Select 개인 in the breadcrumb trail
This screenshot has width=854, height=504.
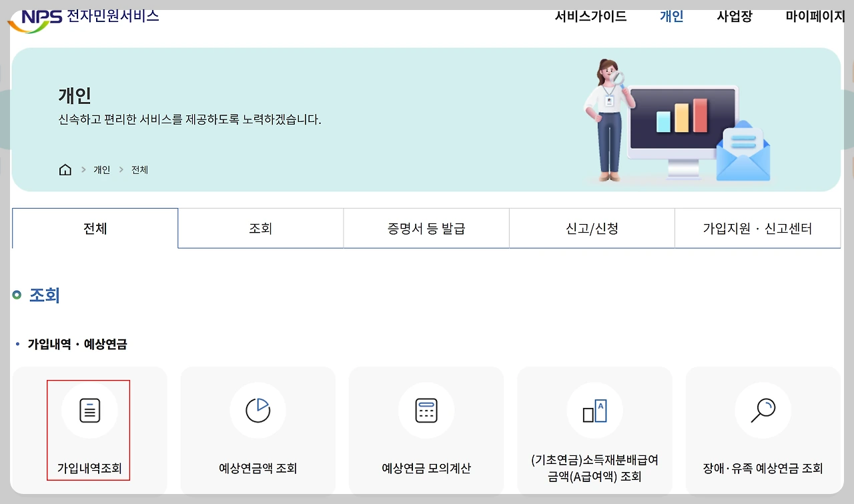pos(101,169)
